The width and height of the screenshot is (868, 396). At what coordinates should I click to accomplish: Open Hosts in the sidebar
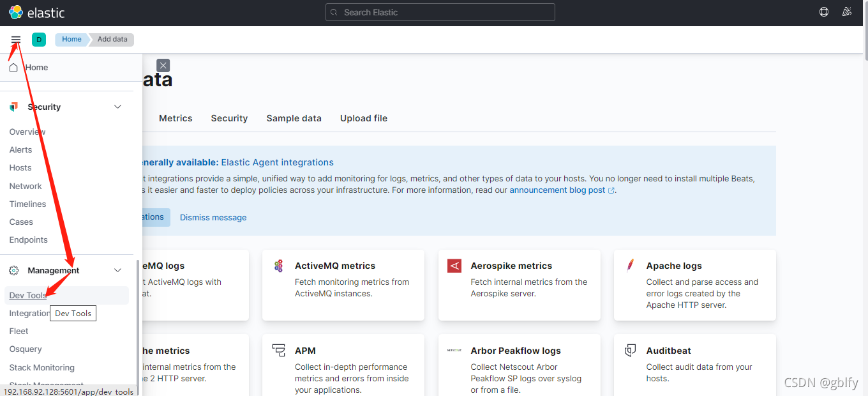(20, 167)
